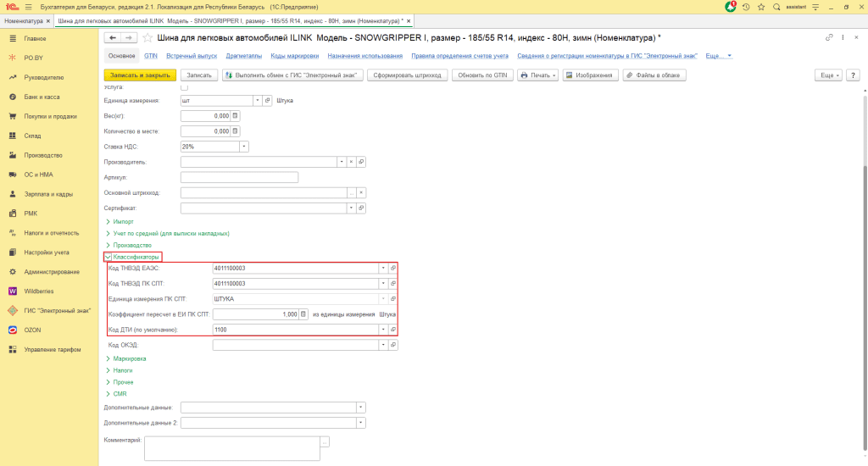The width and height of the screenshot is (868, 466).
Task: Open Коды маркировки tab link
Action: pos(294,56)
